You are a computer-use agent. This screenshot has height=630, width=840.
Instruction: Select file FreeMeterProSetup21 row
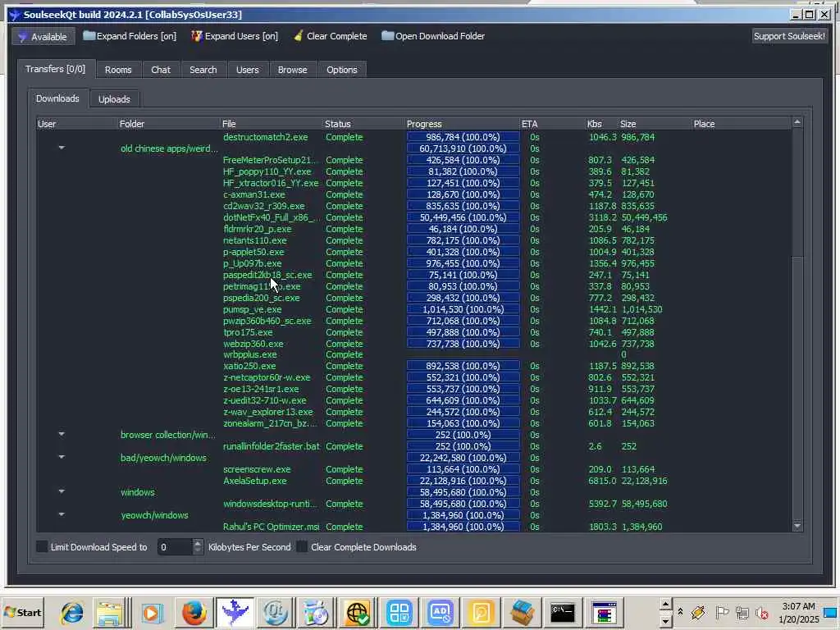pos(271,160)
